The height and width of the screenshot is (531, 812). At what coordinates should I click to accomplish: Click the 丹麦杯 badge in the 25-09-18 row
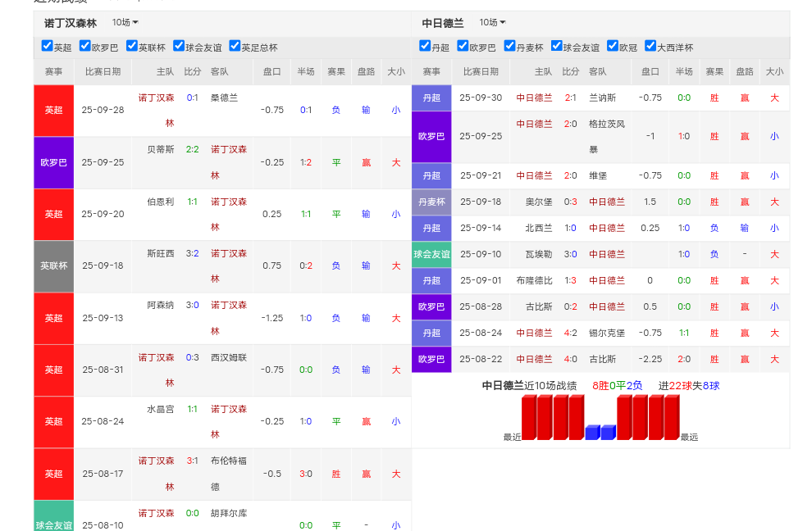point(431,202)
